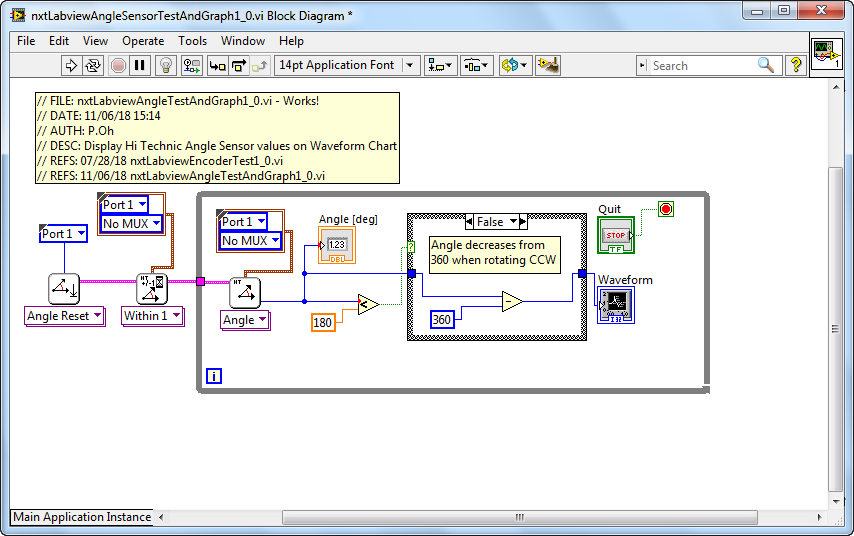Click the Step Out button
Screen dimensions: 854x536
[x=260, y=66]
